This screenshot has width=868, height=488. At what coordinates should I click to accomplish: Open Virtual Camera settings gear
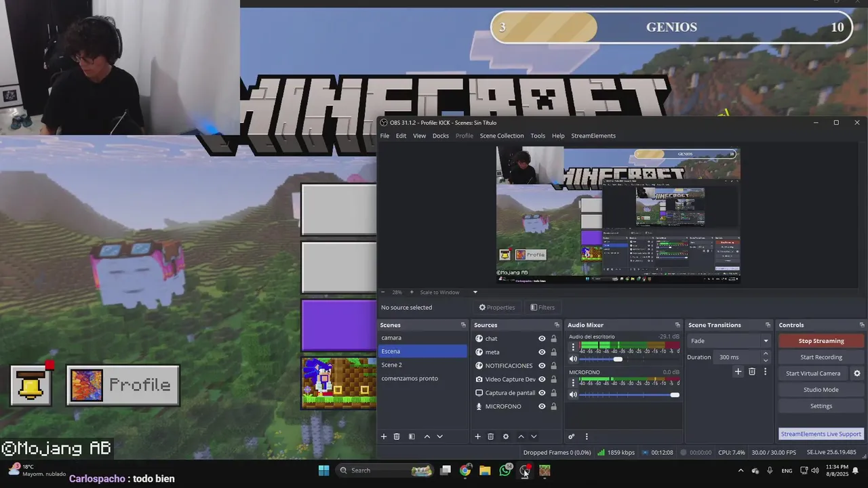[857, 373]
